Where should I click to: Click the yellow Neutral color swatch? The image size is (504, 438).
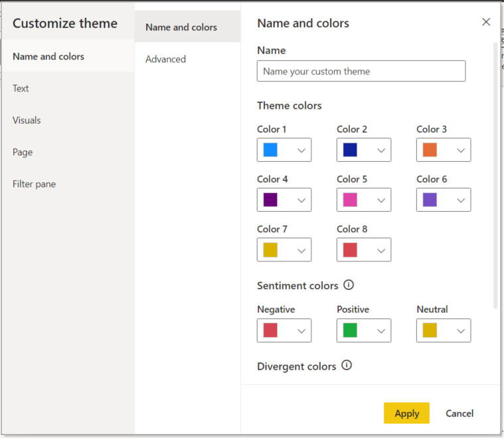[430, 330]
